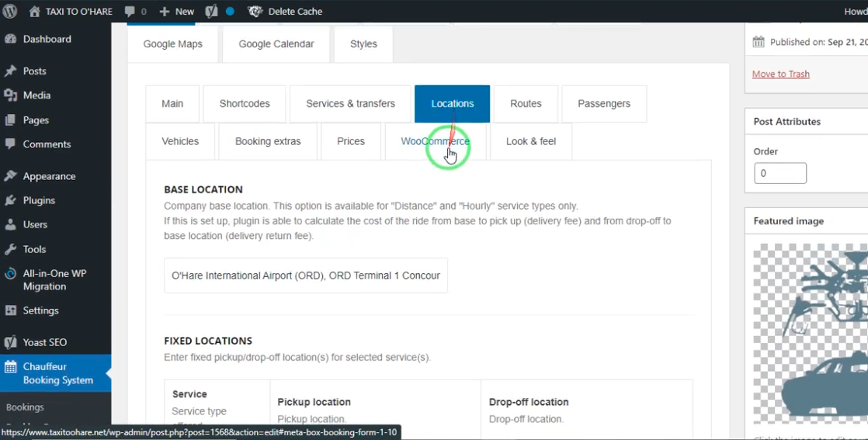
Task: Open the Media library menu
Action: [36, 95]
